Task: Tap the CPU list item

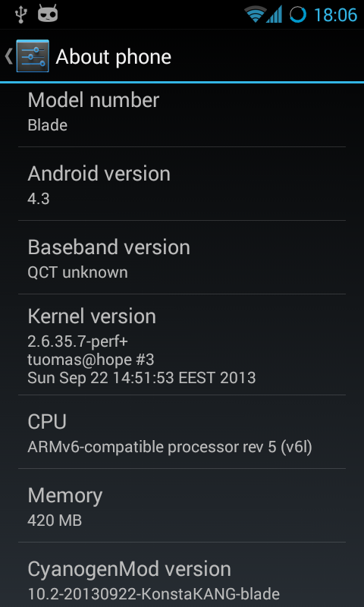Action: point(182,432)
